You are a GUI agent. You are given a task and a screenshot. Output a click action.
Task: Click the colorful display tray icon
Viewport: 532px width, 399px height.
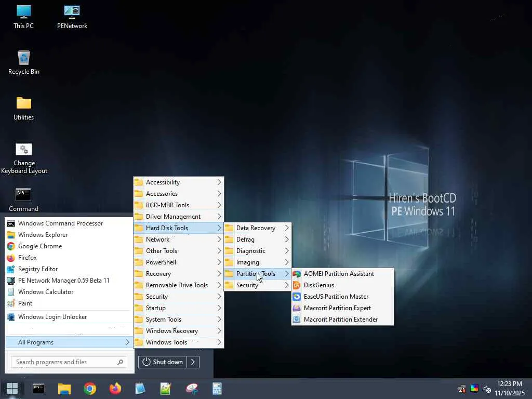point(474,388)
